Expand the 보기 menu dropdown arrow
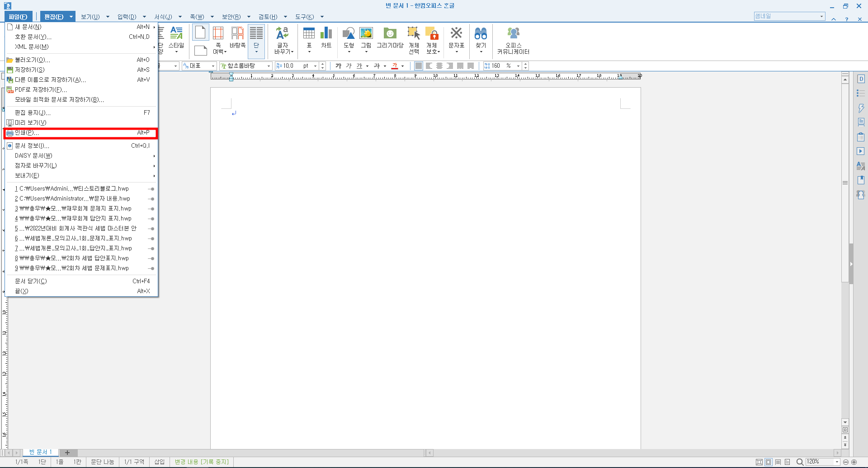 pyautogui.click(x=108, y=17)
